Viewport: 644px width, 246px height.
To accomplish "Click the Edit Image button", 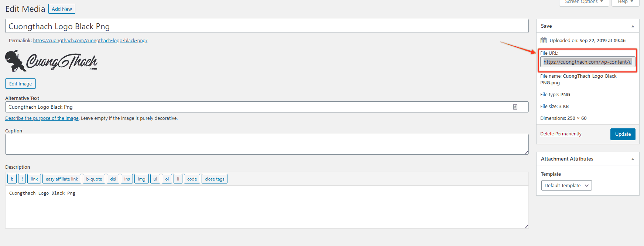I will point(20,84).
